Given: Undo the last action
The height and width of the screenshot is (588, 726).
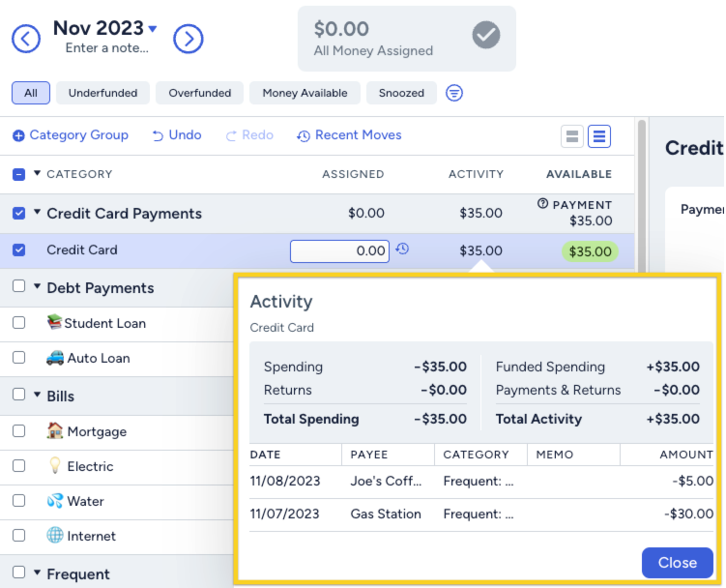Looking at the screenshot, I should click(177, 135).
